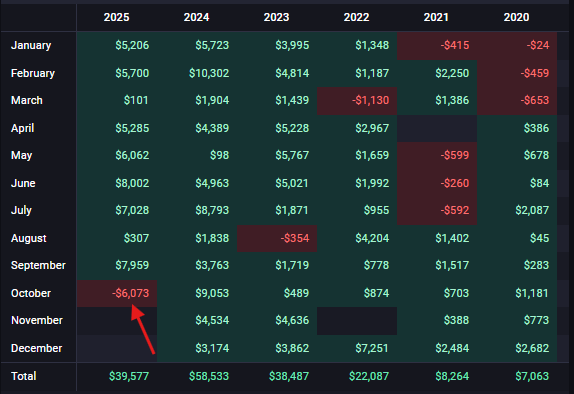Select the June 2025 cell $8,002
The height and width of the screenshot is (394, 574).
point(117,183)
